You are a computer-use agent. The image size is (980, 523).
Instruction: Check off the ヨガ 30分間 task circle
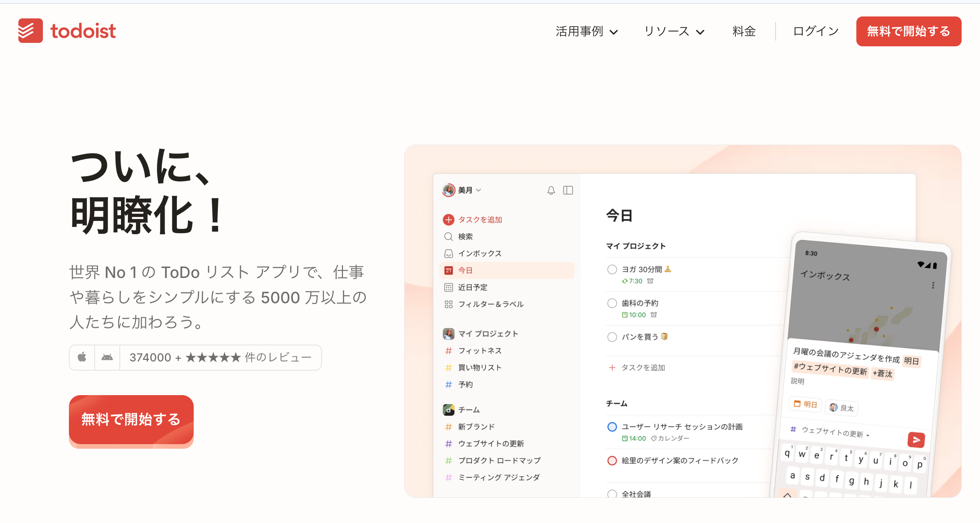[612, 270]
